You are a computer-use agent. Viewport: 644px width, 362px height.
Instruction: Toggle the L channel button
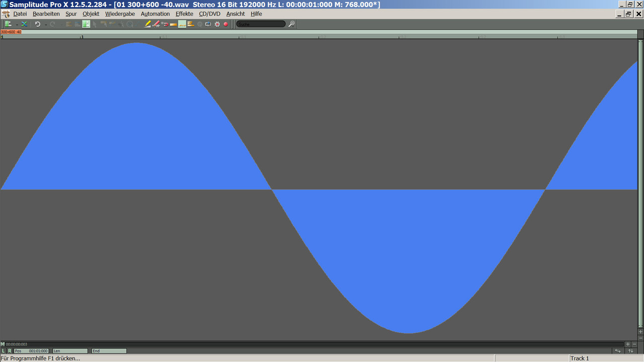[x=4, y=351]
